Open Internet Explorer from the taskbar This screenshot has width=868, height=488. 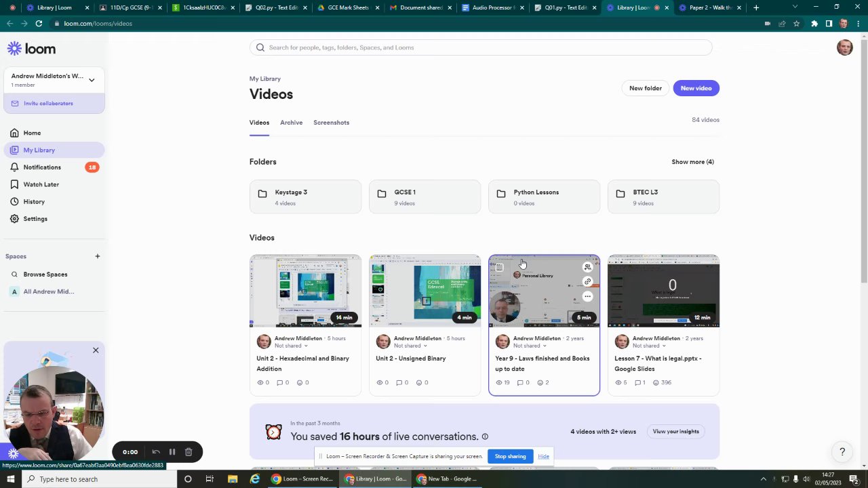click(x=255, y=479)
